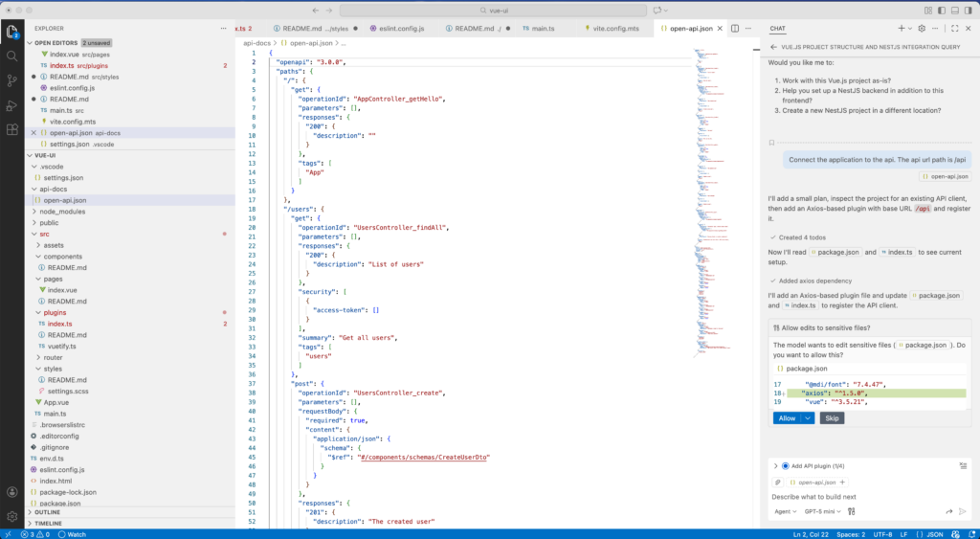Maximize the chat panel size
This screenshot has height=539, width=980.
point(951,29)
